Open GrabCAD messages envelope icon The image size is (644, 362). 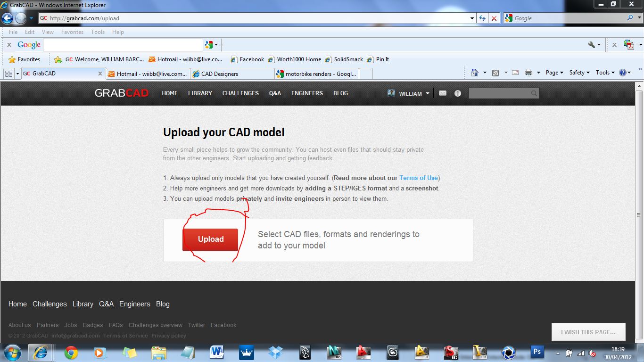tap(443, 93)
